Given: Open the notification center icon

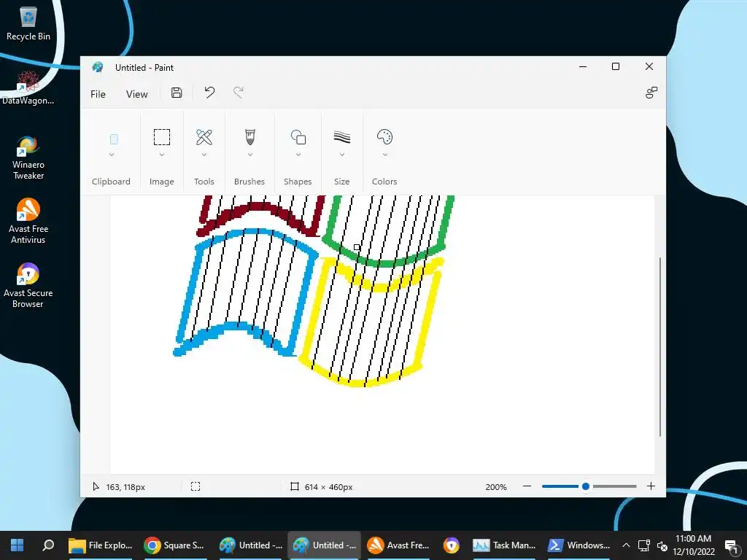Looking at the screenshot, I should (x=731, y=545).
